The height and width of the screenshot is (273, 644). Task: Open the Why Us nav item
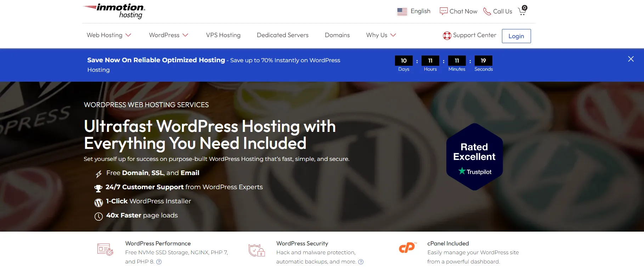pyautogui.click(x=377, y=35)
